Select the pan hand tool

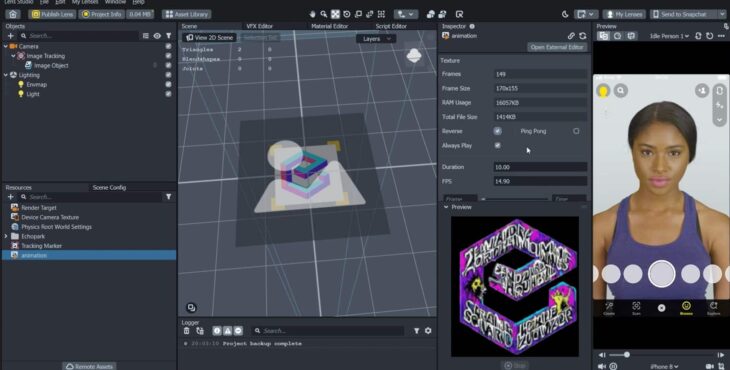(x=312, y=14)
